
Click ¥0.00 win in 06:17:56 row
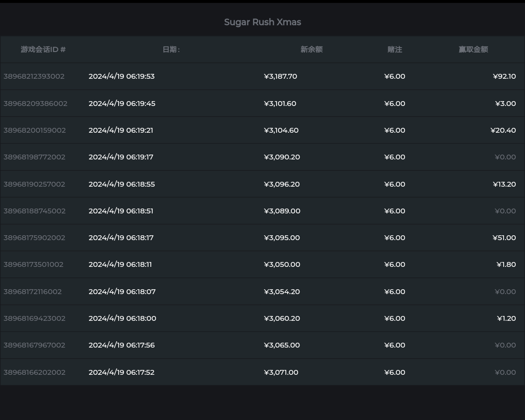pos(505,345)
